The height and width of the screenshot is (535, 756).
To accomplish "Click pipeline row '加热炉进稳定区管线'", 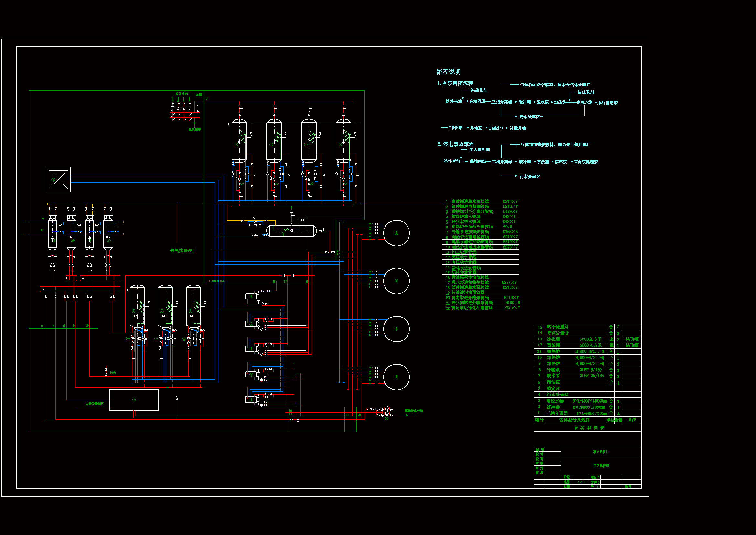I will [x=481, y=237].
